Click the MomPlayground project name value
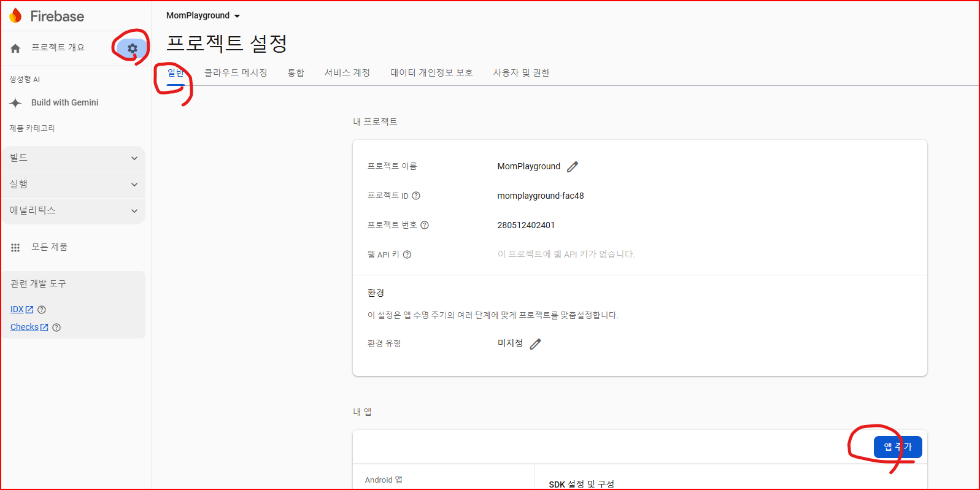980x490 pixels. pos(529,166)
